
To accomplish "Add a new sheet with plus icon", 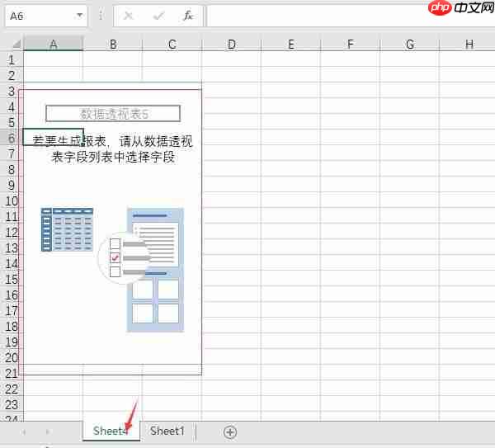I will coord(230,431).
